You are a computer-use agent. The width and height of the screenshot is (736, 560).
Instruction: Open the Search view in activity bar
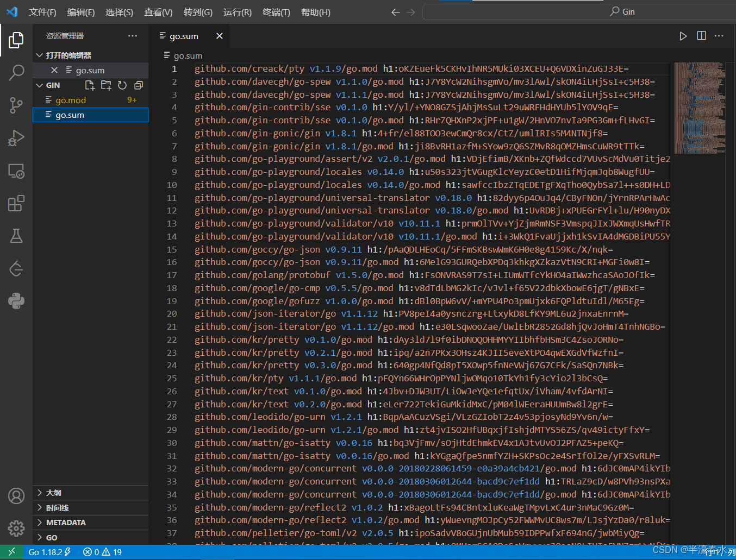coord(16,72)
